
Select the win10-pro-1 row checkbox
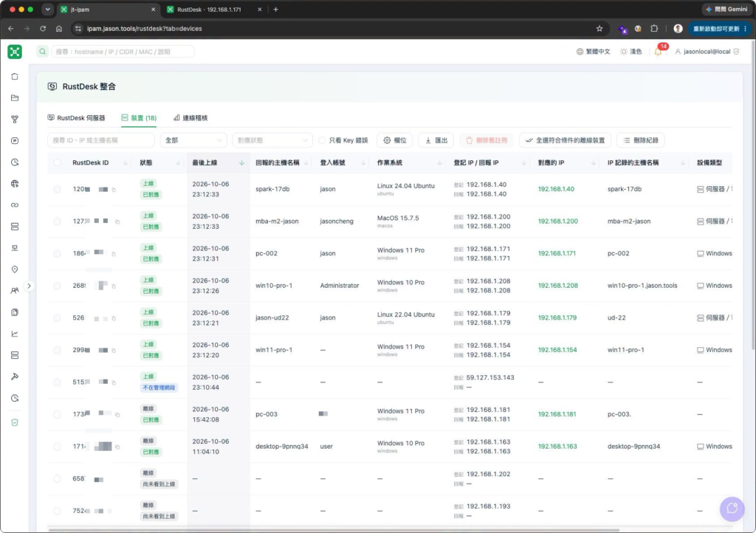(58, 285)
